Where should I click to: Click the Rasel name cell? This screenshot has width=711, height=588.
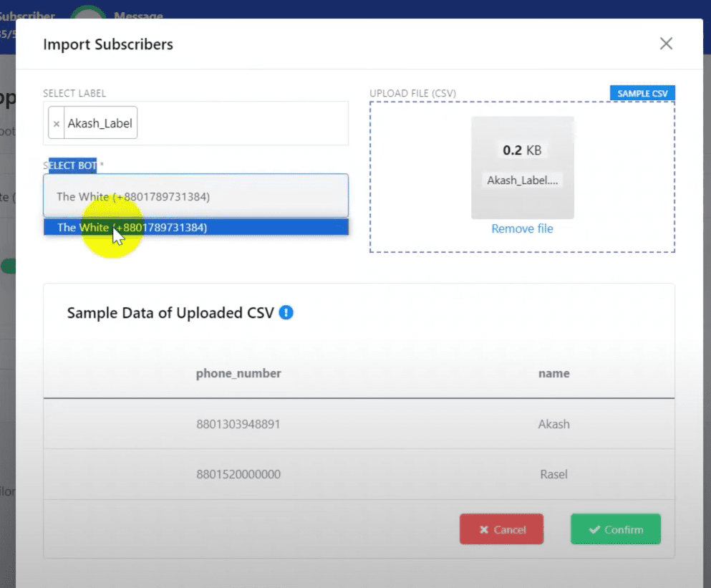pyautogui.click(x=553, y=474)
